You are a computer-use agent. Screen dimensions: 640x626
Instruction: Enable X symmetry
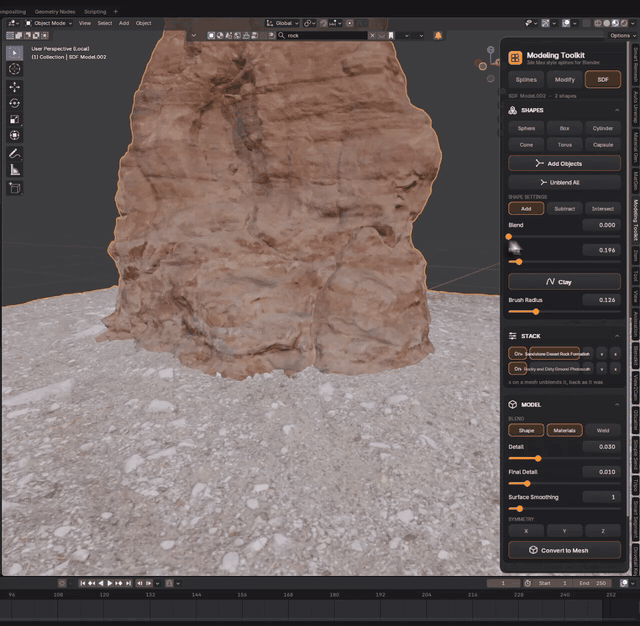click(526, 531)
